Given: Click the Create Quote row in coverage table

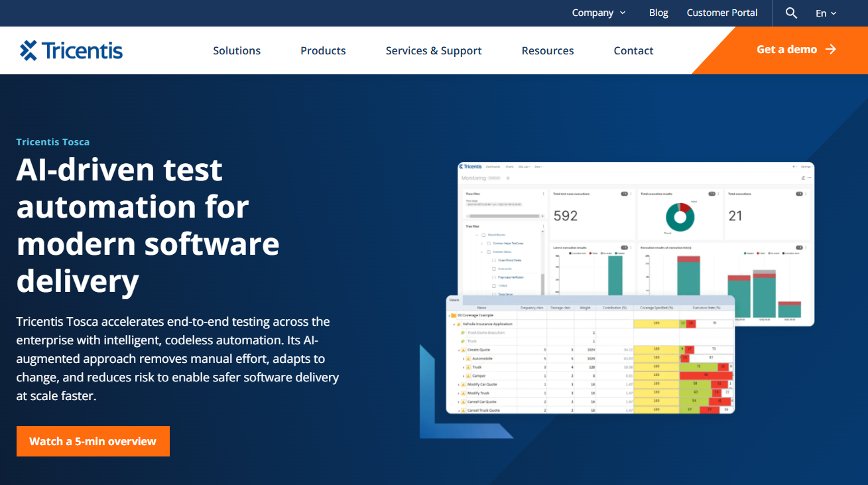Looking at the screenshot, I should click(591, 350).
